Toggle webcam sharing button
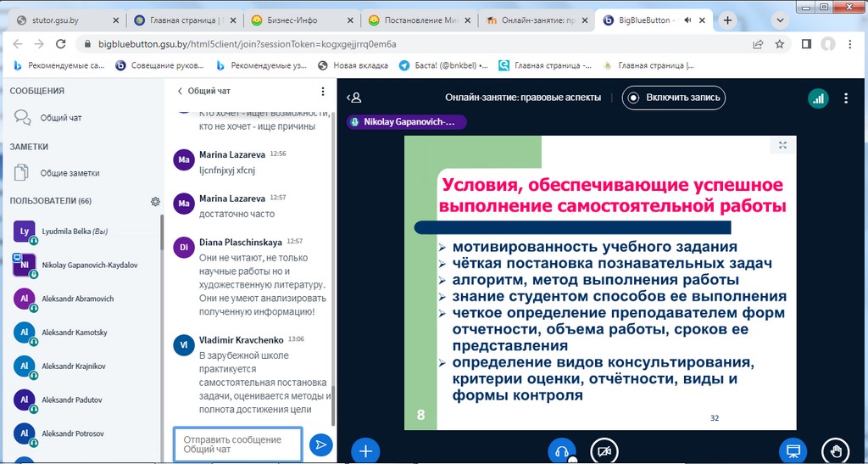This screenshot has width=868, height=464. click(604, 450)
